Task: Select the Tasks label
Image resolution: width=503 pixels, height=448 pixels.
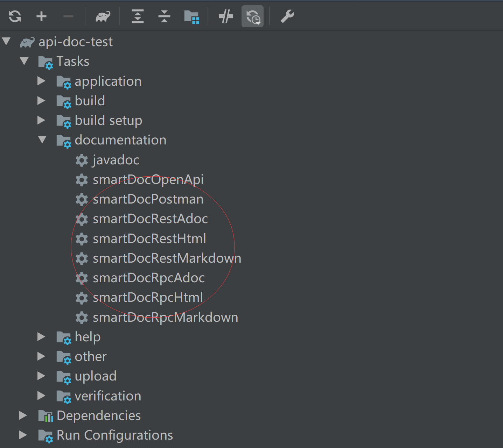Action: point(73,62)
